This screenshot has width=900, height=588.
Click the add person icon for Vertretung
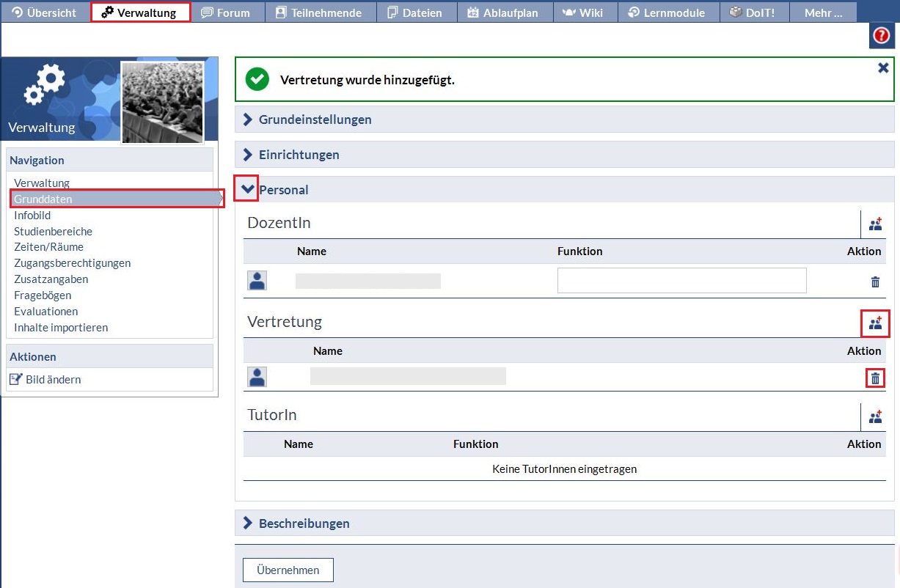click(x=875, y=323)
